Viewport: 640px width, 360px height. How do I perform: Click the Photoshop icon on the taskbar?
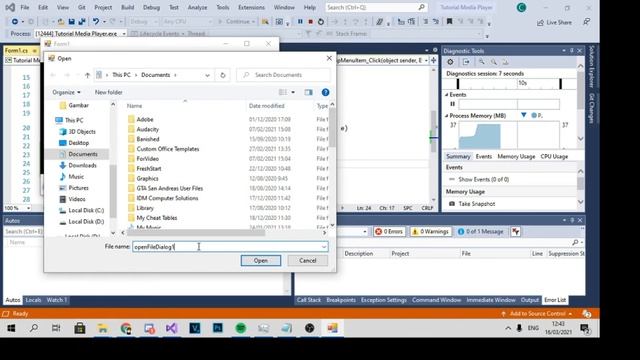click(x=218, y=328)
